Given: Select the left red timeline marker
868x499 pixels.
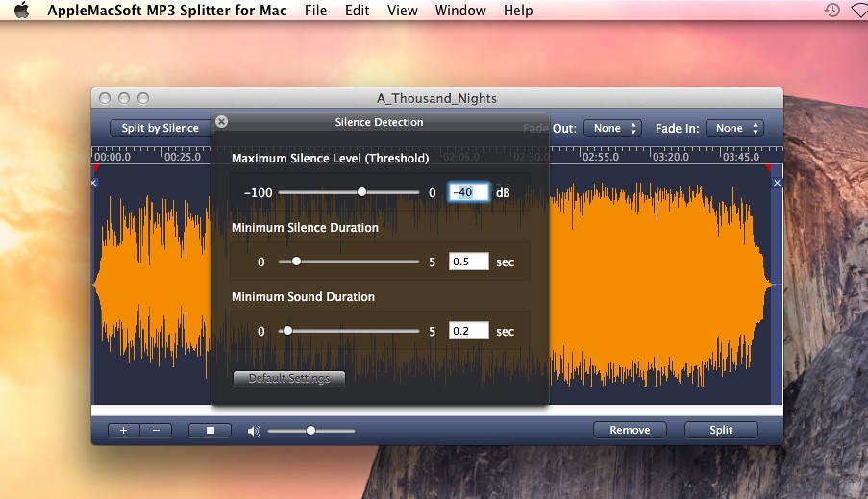Looking at the screenshot, I should click(96, 168).
